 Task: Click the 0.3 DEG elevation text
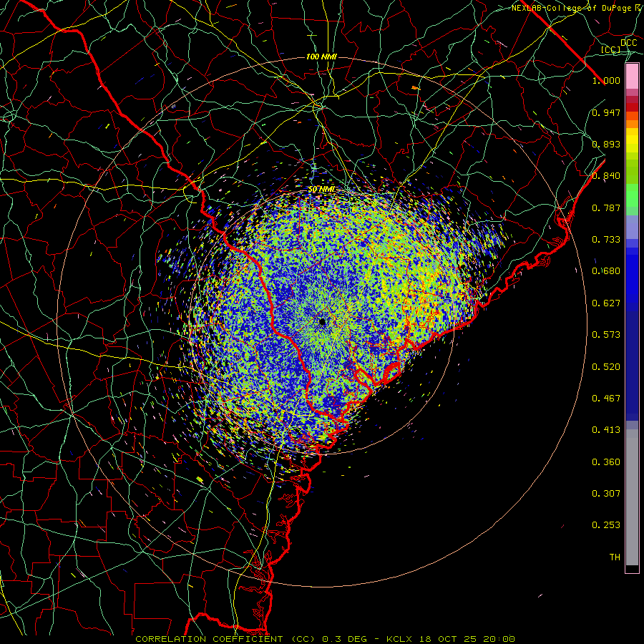[x=345, y=639]
